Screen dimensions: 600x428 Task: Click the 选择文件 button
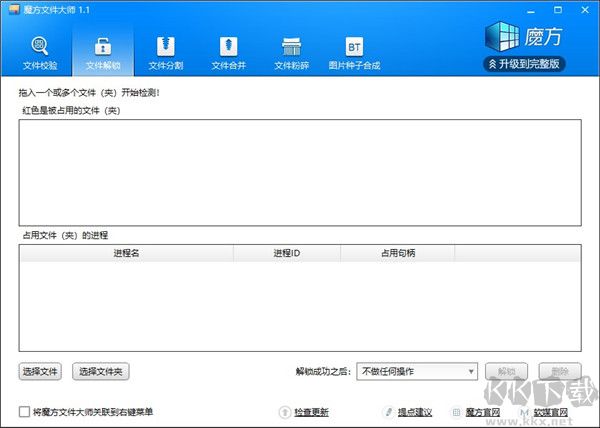coord(40,372)
